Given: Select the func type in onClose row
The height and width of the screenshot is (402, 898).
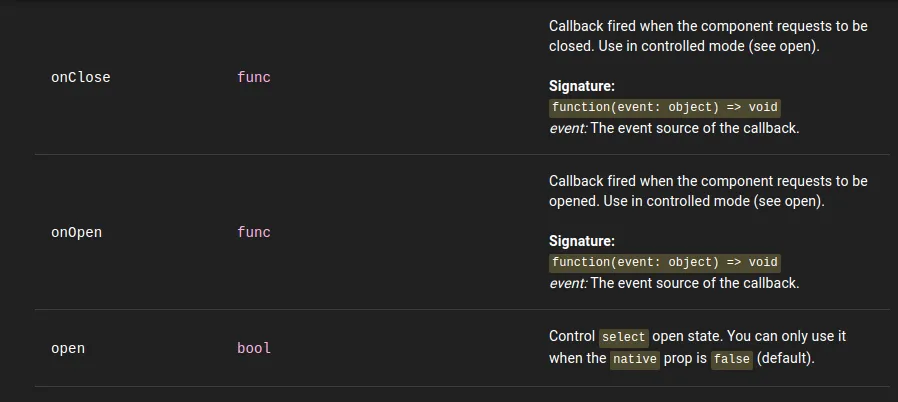Looking at the screenshot, I should point(254,77).
